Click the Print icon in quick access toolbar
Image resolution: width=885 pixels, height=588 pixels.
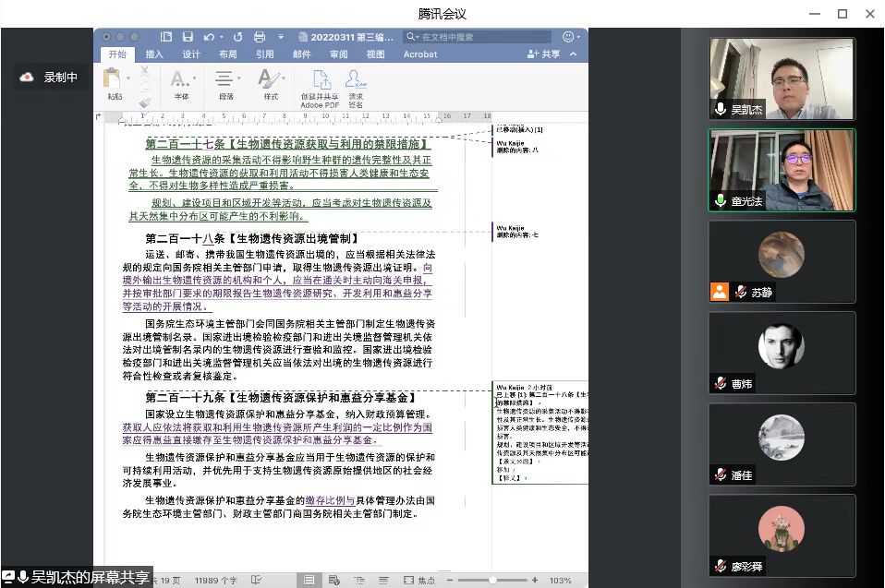pos(258,37)
